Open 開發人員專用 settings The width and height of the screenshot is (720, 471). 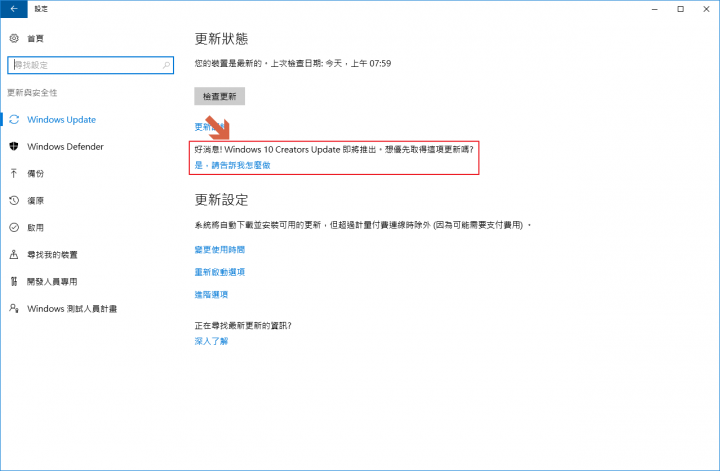[52, 281]
